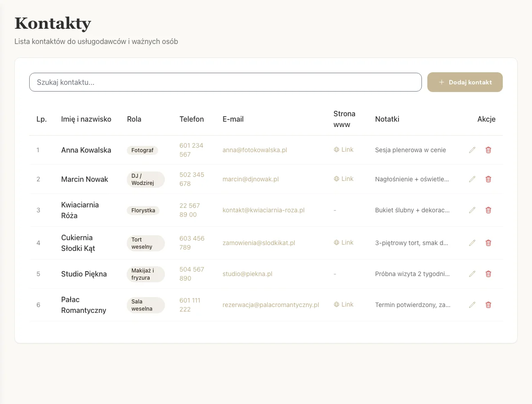Delete Pałac Romantyczny using trash icon

(x=488, y=305)
